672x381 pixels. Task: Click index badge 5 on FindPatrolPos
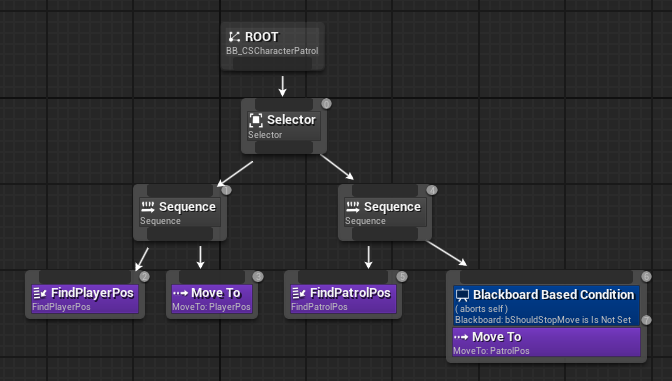402,276
